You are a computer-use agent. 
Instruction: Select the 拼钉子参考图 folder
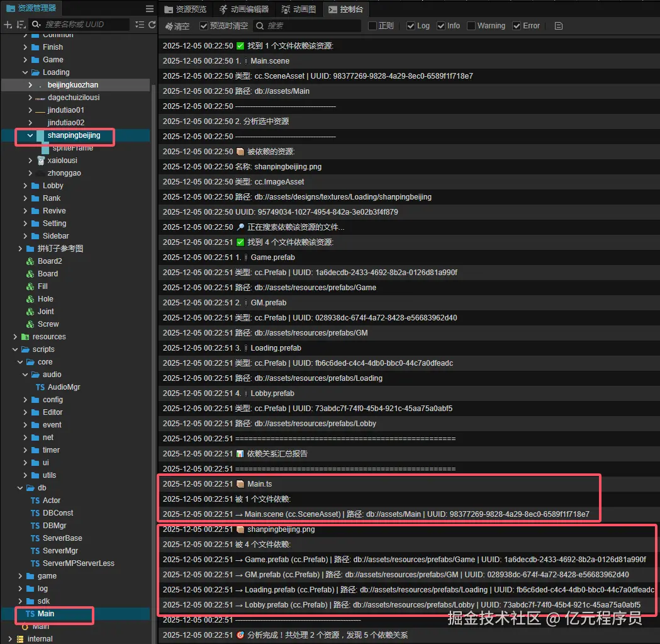click(60, 249)
